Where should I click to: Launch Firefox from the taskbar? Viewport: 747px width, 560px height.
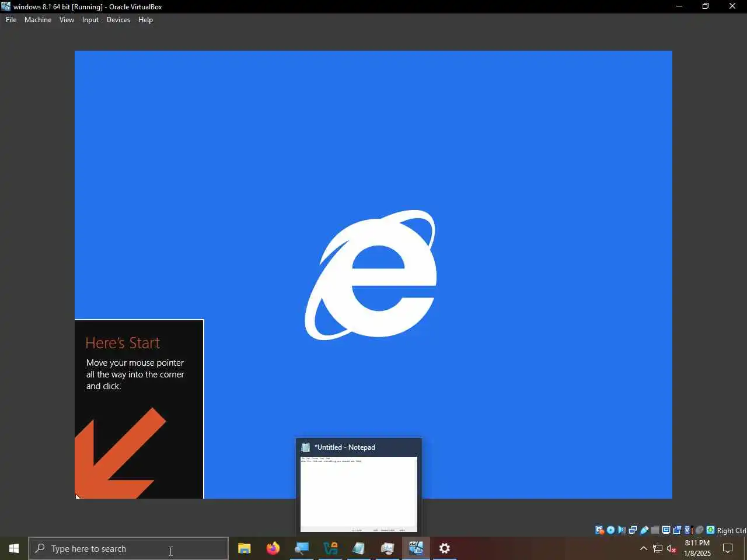(x=273, y=548)
